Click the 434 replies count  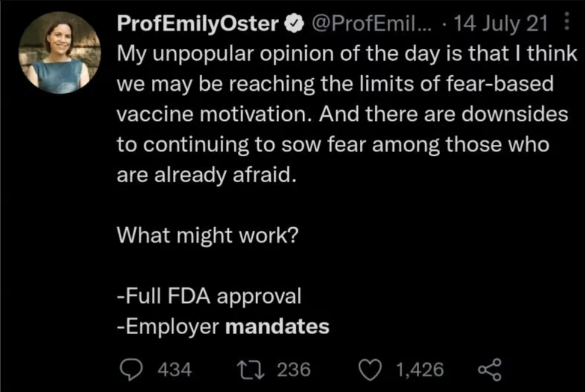[174, 370]
